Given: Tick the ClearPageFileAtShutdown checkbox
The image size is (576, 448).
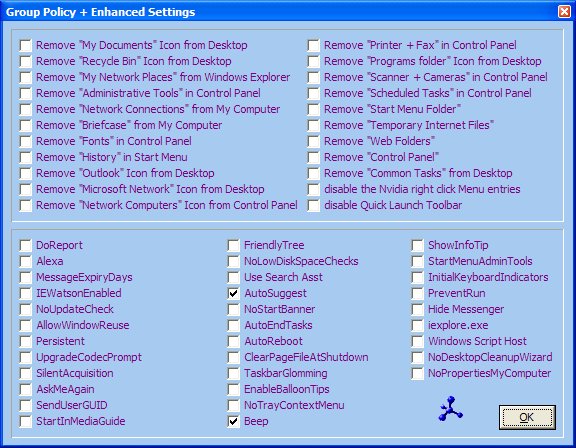Looking at the screenshot, I should [233, 357].
